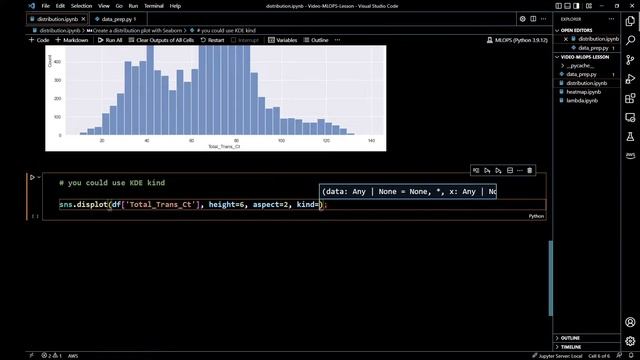Open the Source Control view
This screenshot has height=360, width=640.
tap(630, 60)
